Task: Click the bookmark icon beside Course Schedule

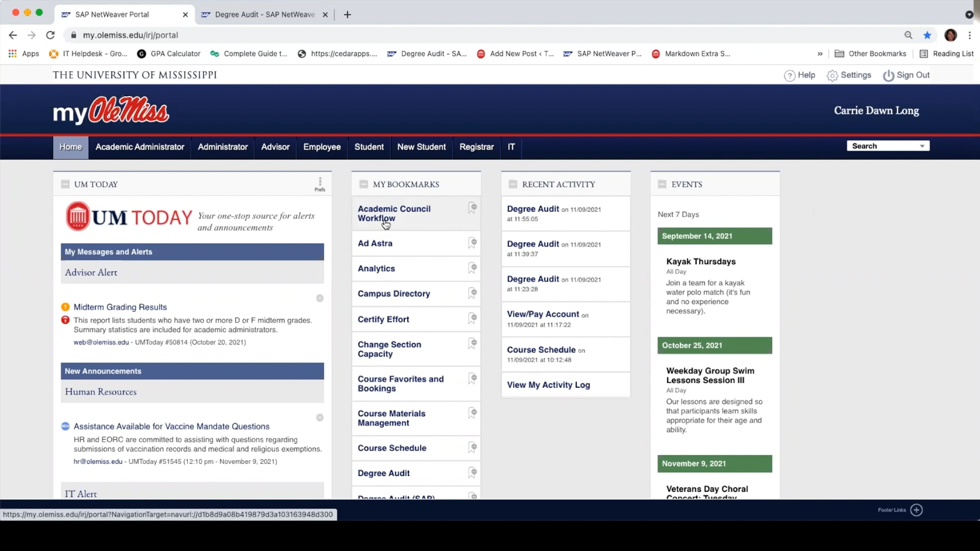Action: click(x=472, y=447)
